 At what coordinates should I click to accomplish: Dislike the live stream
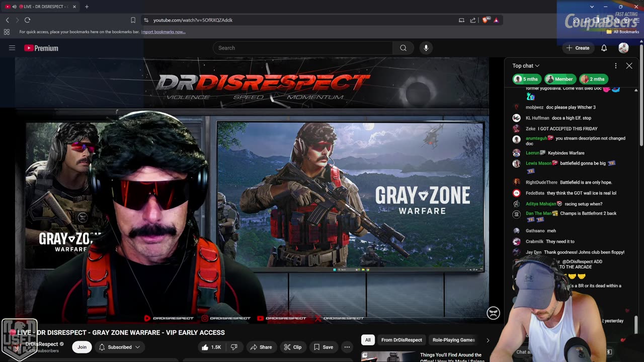point(234,347)
